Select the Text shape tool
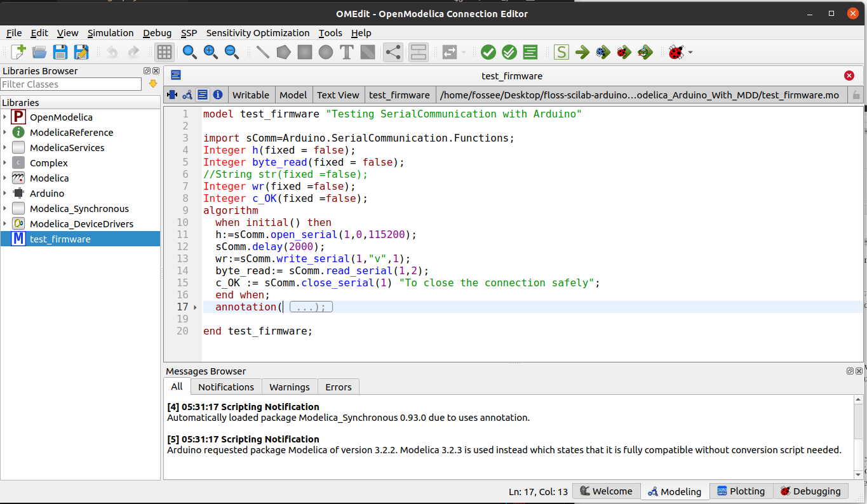Image resolution: width=867 pixels, height=504 pixels. pyautogui.click(x=347, y=52)
